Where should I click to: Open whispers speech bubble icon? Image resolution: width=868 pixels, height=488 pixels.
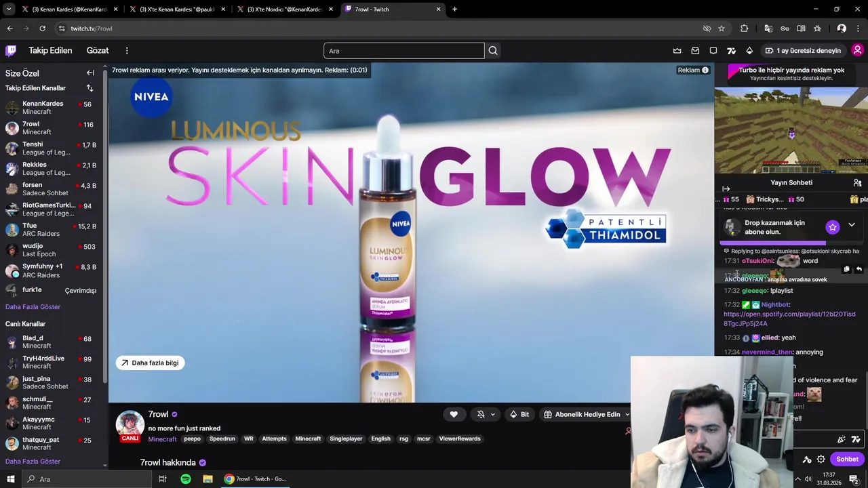[713, 51]
